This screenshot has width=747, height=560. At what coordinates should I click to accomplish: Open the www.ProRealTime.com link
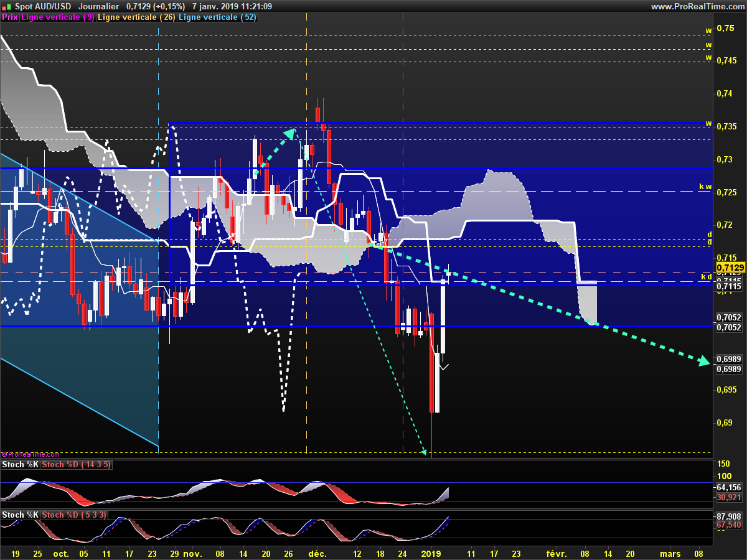697,6
